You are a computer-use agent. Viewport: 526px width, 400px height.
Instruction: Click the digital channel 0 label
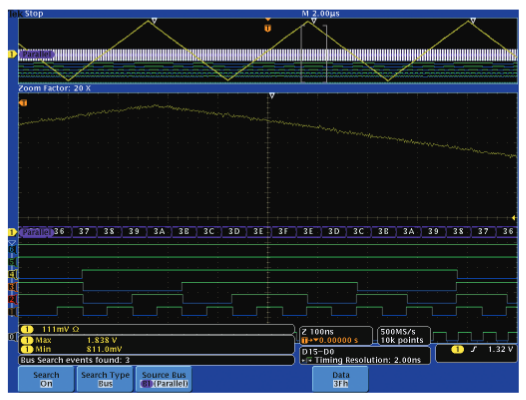pos(12,337)
